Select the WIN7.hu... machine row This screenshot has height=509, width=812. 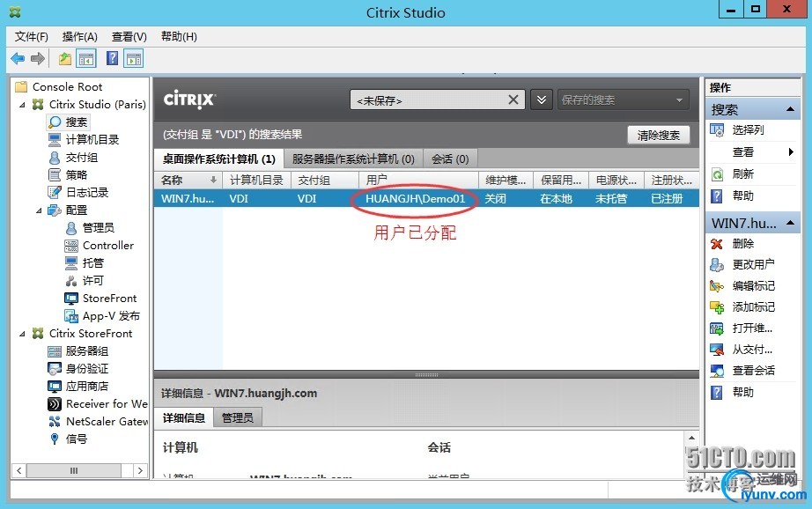[426, 198]
